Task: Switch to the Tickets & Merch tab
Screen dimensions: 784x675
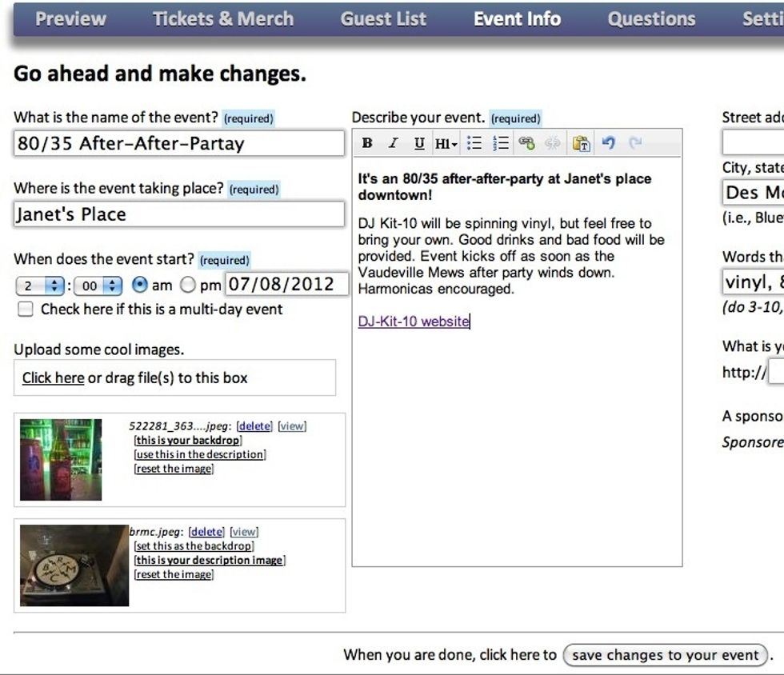Action: pos(223,19)
